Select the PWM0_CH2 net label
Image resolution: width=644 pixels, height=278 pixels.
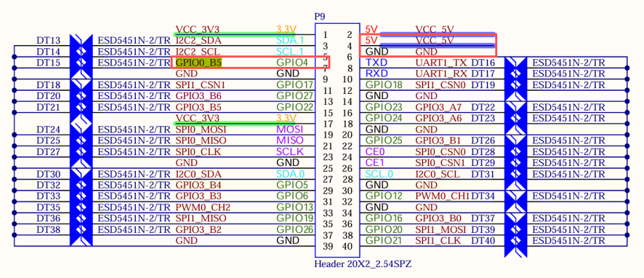pos(203,207)
